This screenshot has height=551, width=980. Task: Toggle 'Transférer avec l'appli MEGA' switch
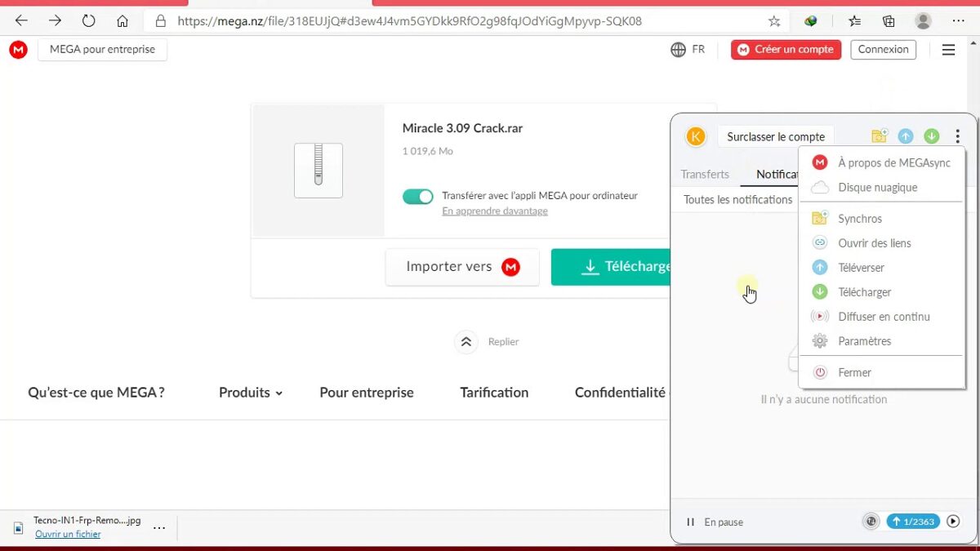tap(418, 197)
